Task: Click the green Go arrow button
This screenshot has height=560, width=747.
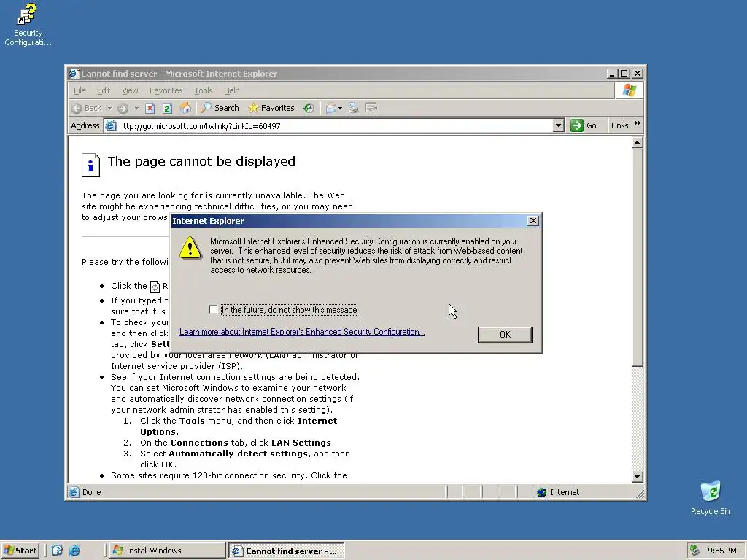Action: click(x=577, y=125)
